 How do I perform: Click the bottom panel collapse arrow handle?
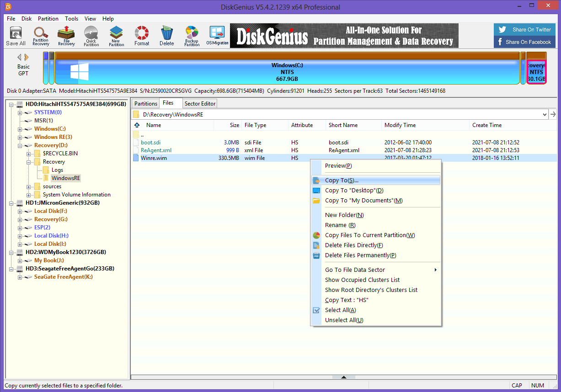(x=344, y=377)
